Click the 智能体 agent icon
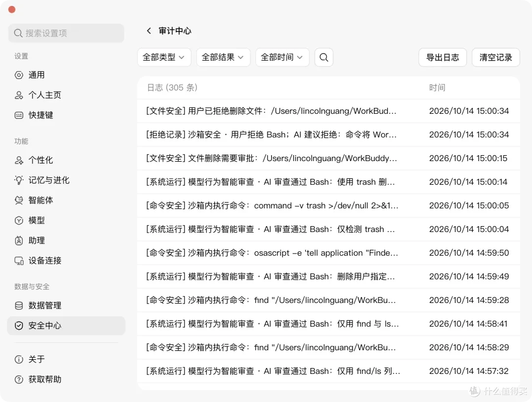532x402 pixels. tap(19, 200)
